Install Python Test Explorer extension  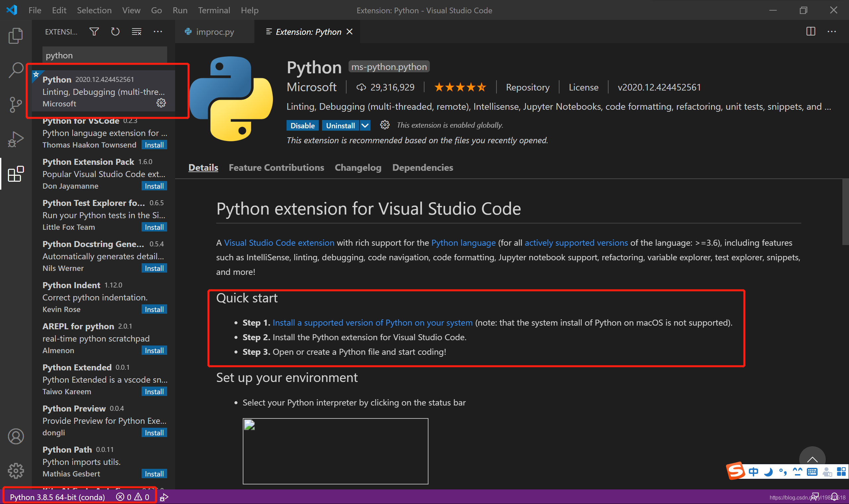pyautogui.click(x=154, y=227)
